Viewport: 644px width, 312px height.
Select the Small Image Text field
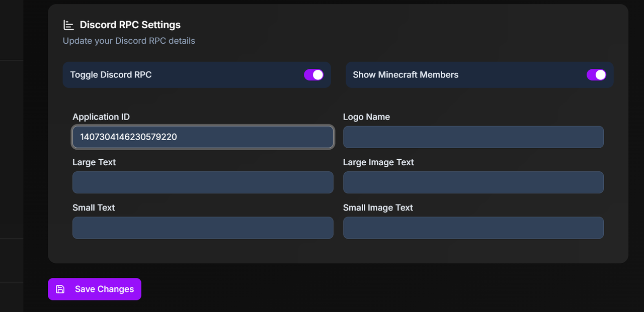click(x=473, y=228)
